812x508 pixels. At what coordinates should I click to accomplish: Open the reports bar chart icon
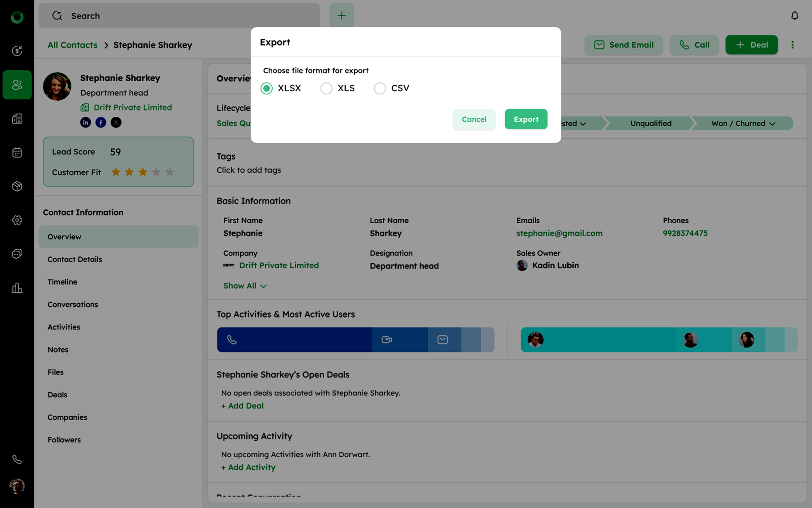[17, 288]
